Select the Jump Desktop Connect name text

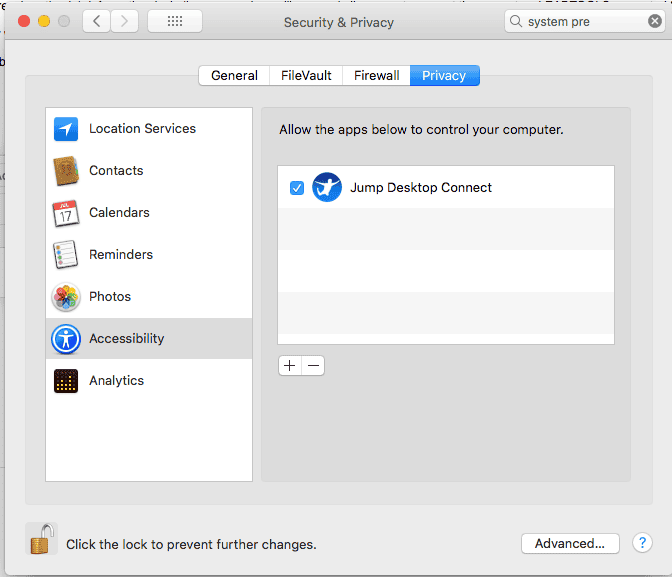pyautogui.click(x=421, y=188)
